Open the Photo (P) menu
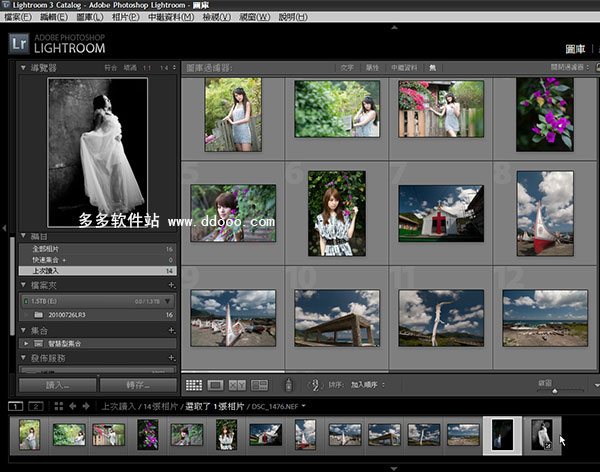This screenshot has width=600, height=472. [x=126, y=17]
